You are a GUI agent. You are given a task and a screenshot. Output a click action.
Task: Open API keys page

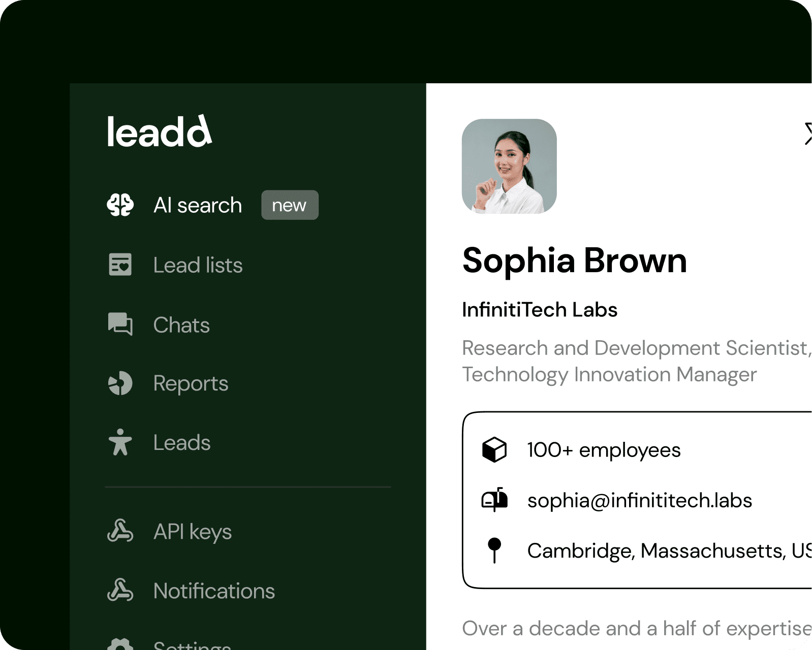point(193,532)
